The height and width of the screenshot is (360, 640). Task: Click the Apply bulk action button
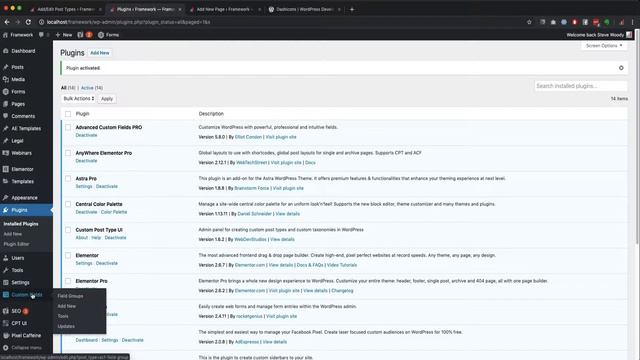[x=107, y=99]
